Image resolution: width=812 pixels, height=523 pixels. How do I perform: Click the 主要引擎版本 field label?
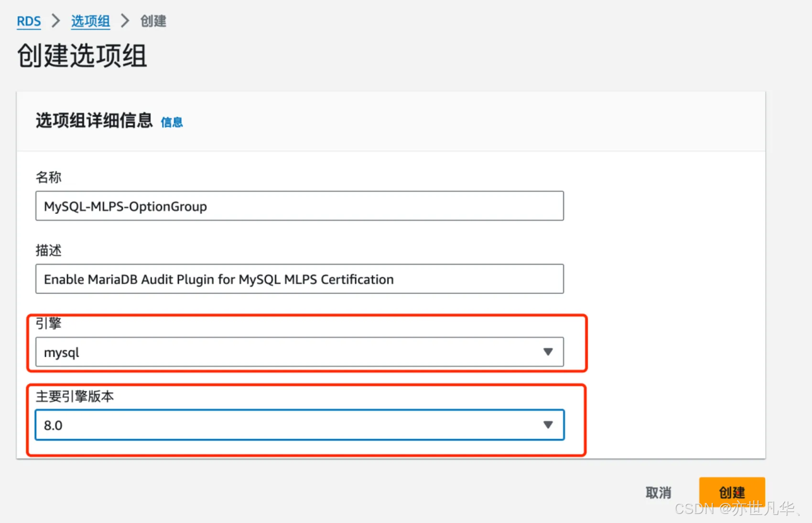75,396
